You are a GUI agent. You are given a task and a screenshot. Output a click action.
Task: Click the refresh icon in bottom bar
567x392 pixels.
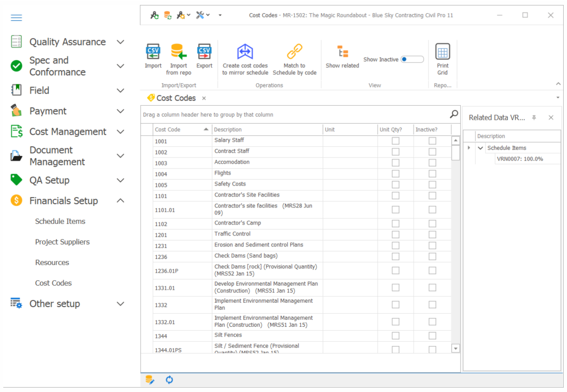coord(169,380)
